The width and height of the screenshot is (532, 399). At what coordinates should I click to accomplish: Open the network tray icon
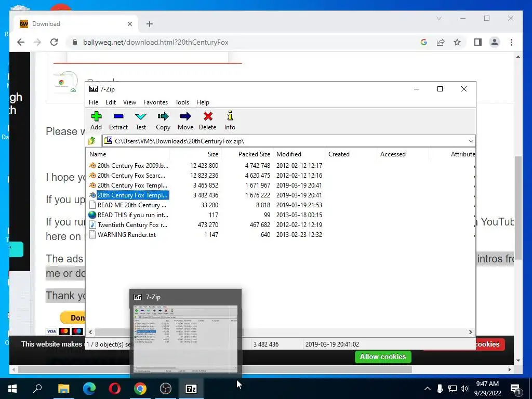point(453,389)
